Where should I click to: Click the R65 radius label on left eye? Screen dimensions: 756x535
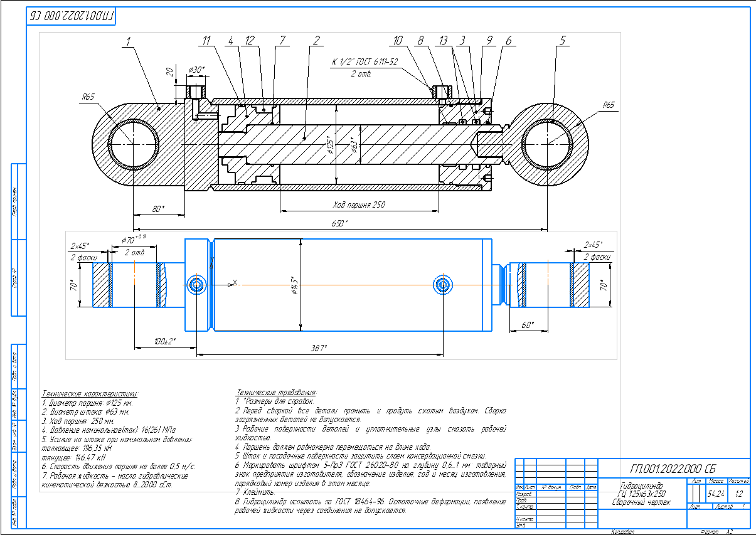88,97
